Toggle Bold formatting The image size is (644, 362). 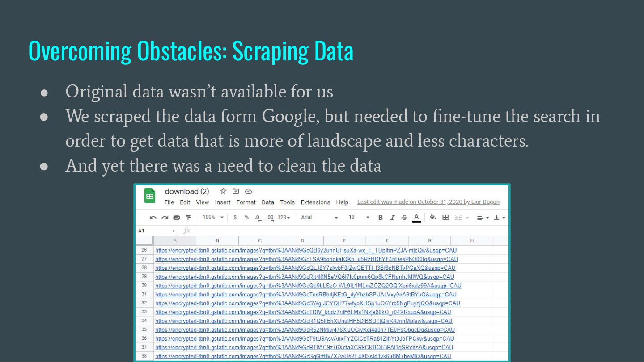(x=381, y=217)
